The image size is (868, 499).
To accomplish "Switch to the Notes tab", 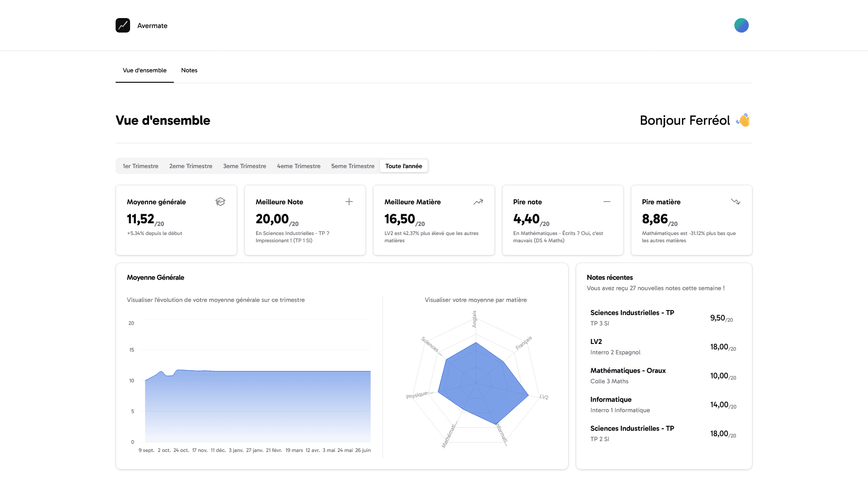I will click(x=189, y=70).
